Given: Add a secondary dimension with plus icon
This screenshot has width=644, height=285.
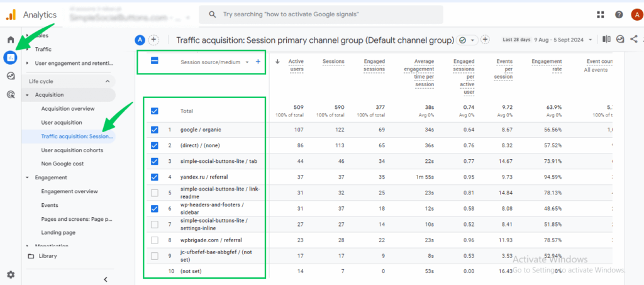Looking at the screenshot, I should pyautogui.click(x=258, y=62).
